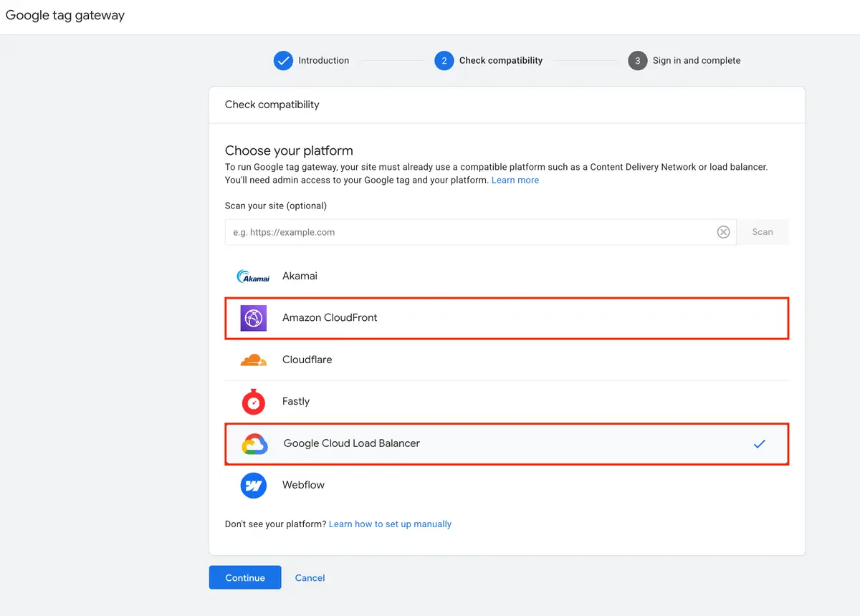
Task: Click the Akamai logo icon
Action: (x=253, y=276)
